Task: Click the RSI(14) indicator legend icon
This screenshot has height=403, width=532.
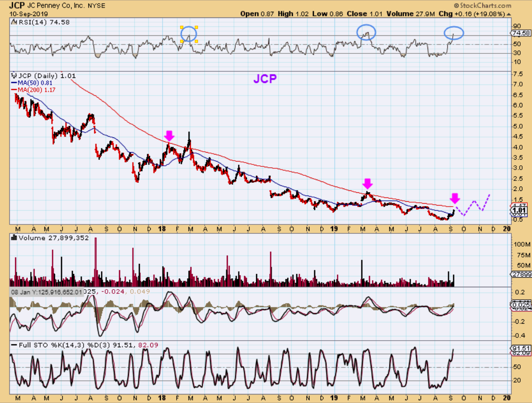Action: point(14,22)
